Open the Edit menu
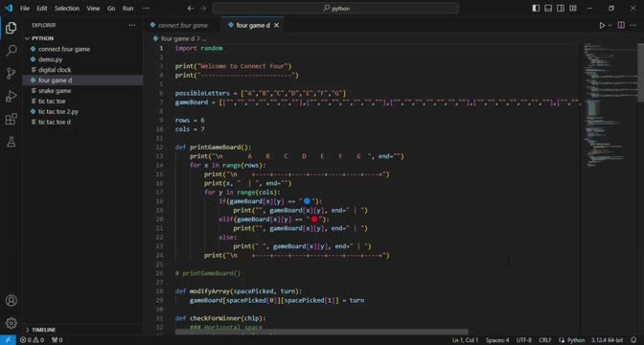Image resolution: width=644 pixels, height=345 pixels. (x=42, y=9)
